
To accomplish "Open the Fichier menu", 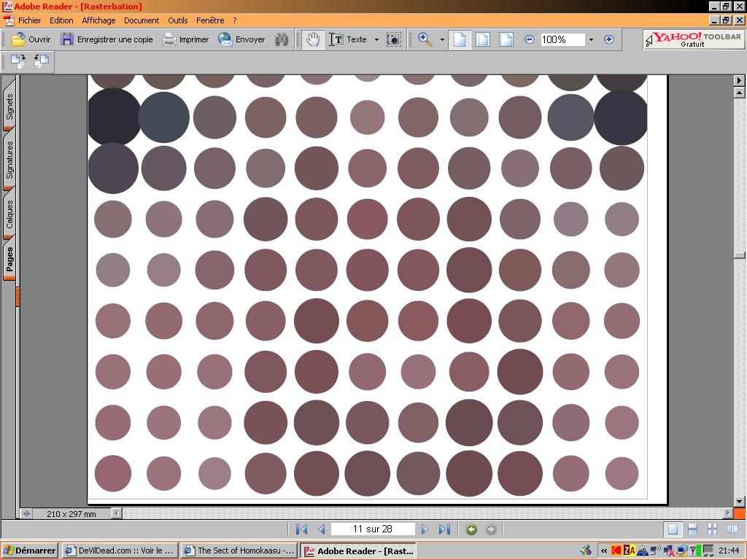I will coord(29,20).
